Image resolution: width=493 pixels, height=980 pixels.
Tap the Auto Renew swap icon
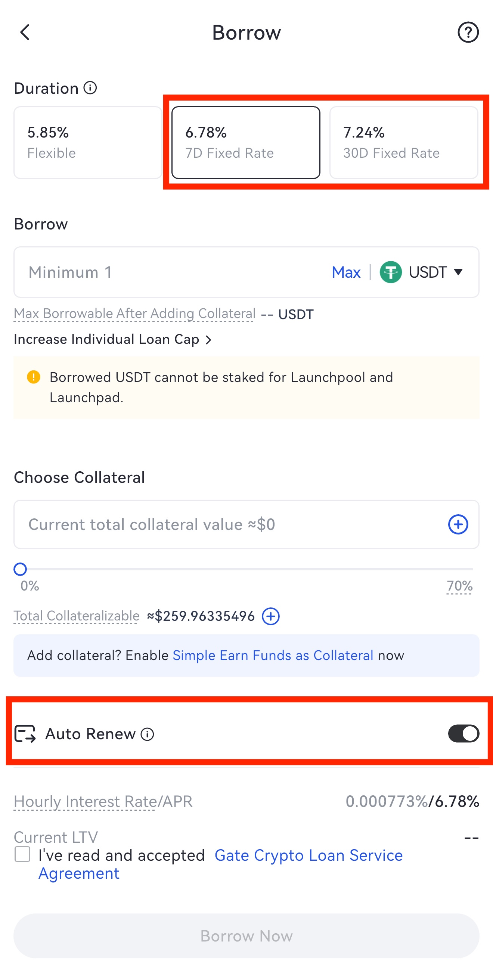tap(25, 733)
